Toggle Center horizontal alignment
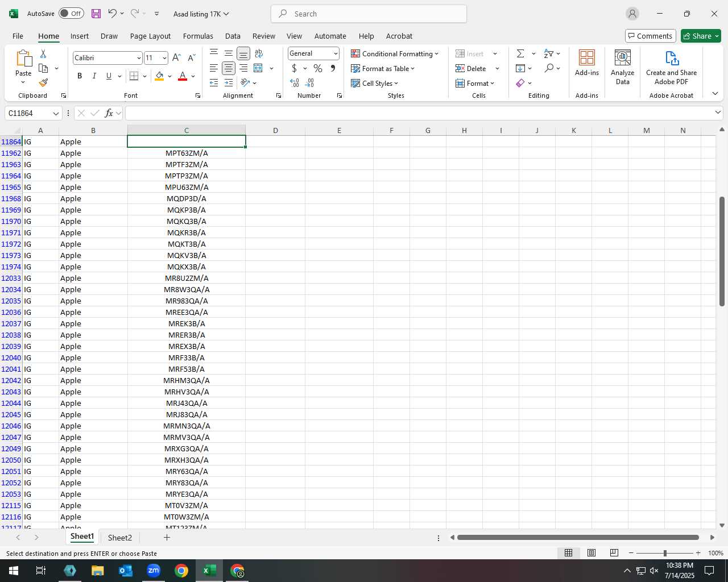The width and height of the screenshot is (728, 582). coord(229,68)
